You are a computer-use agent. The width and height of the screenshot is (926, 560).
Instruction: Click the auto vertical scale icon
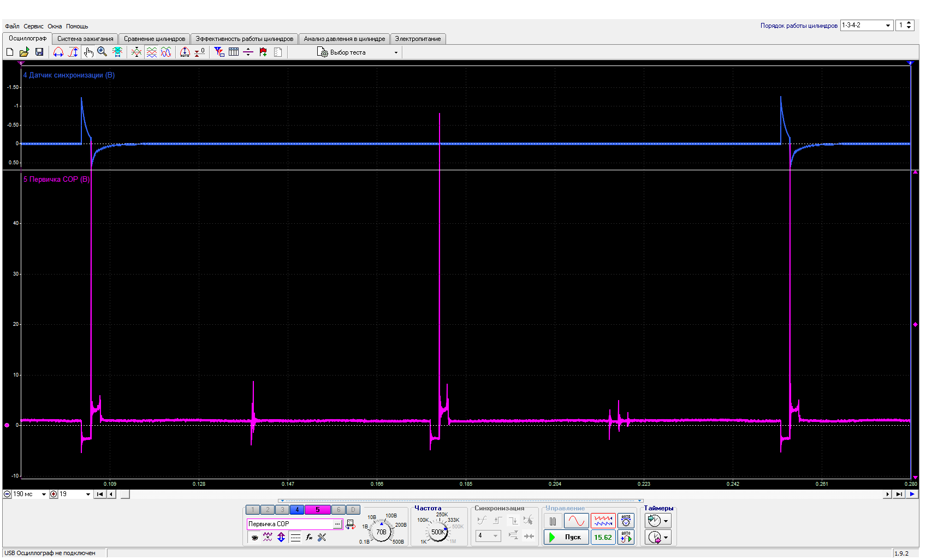pos(185,52)
